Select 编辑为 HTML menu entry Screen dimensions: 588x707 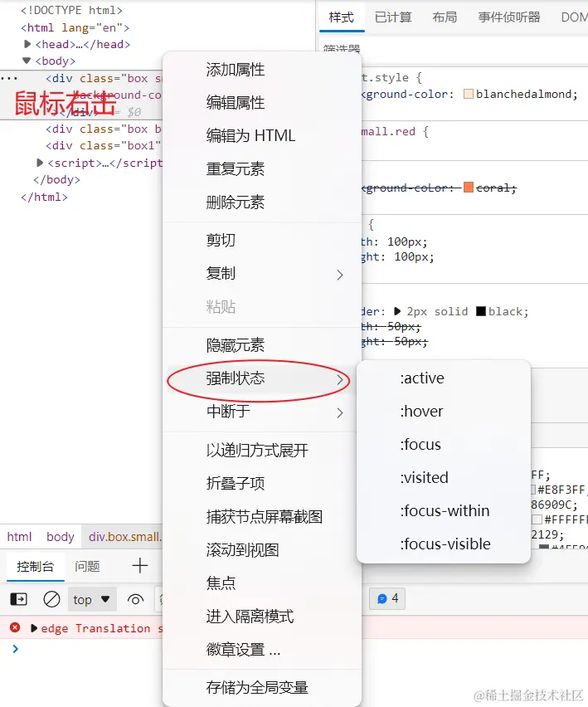[250, 136]
